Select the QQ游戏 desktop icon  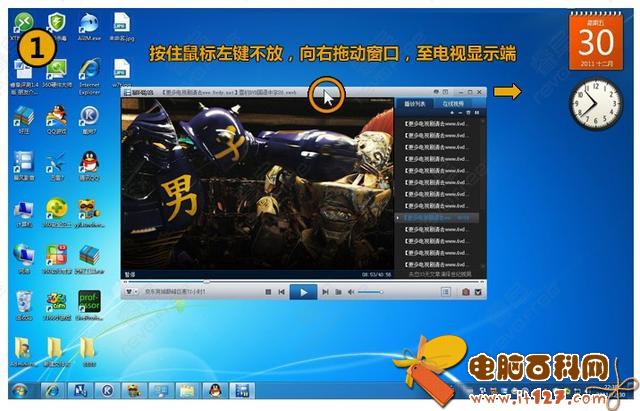coord(56,120)
